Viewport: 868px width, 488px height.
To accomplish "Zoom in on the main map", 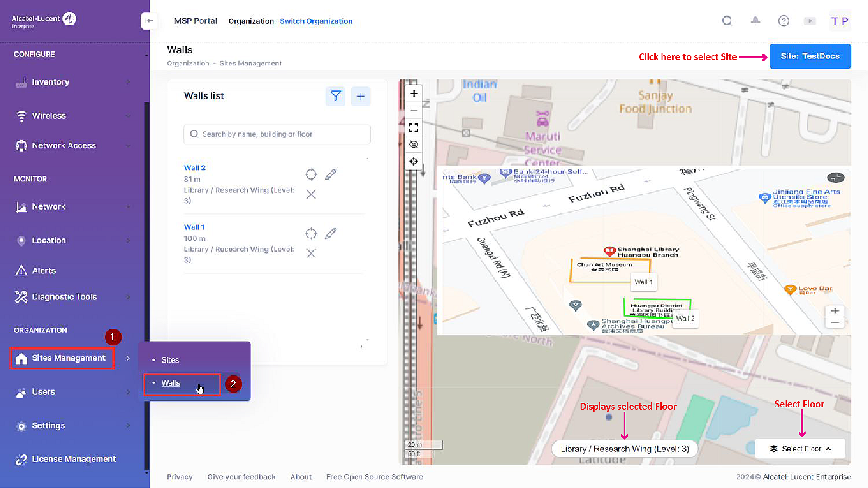I will point(413,94).
